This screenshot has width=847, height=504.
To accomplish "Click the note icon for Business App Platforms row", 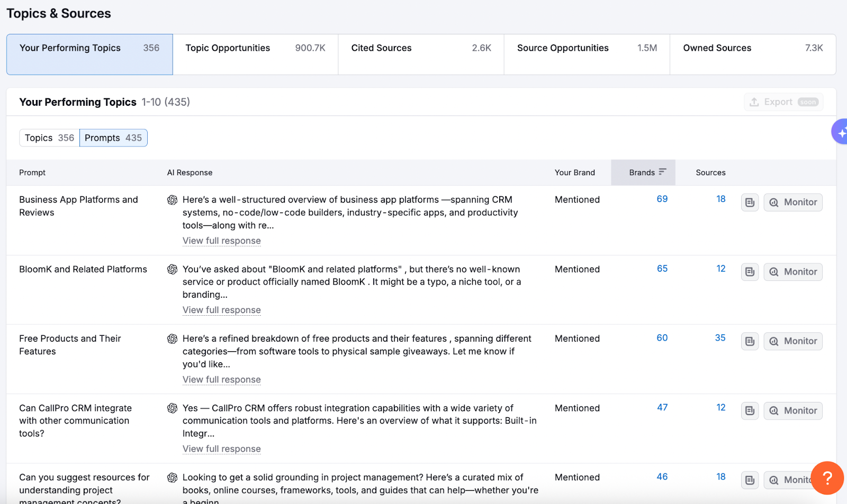I will tap(750, 203).
